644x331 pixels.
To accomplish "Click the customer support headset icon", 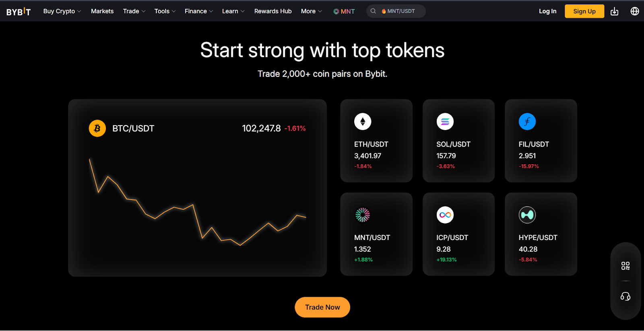I will click(625, 297).
